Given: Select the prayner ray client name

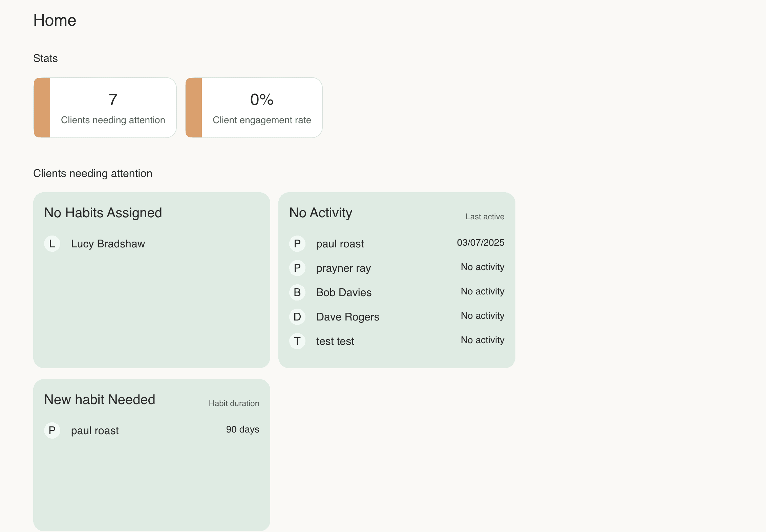Looking at the screenshot, I should [x=343, y=268].
